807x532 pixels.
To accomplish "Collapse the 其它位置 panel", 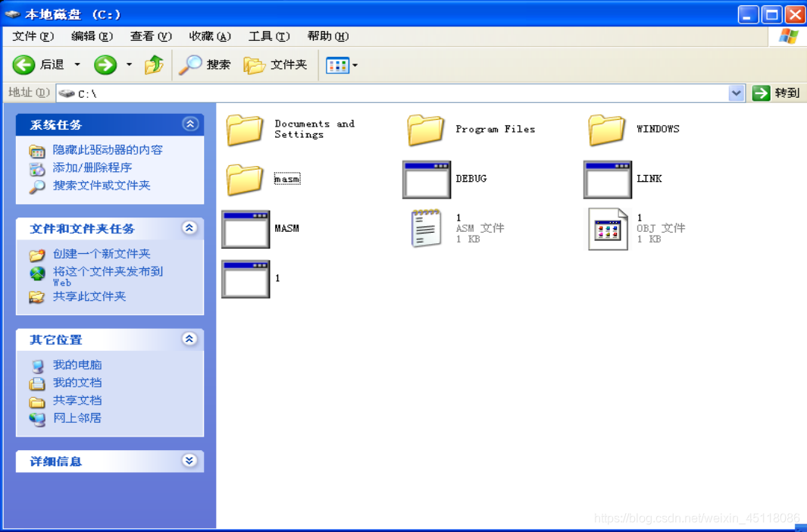I will 189,339.
